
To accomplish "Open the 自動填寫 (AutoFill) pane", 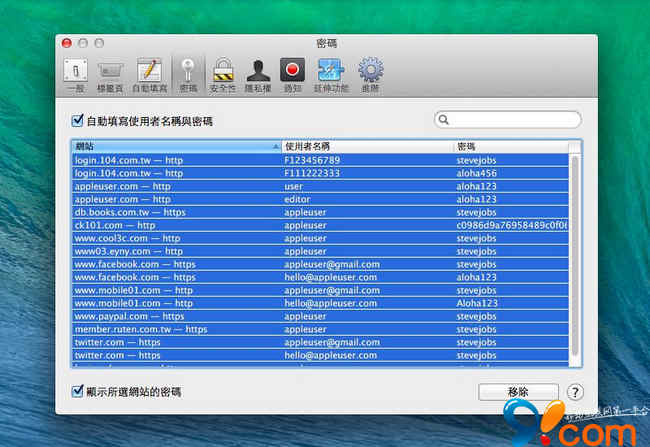I will (x=149, y=74).
